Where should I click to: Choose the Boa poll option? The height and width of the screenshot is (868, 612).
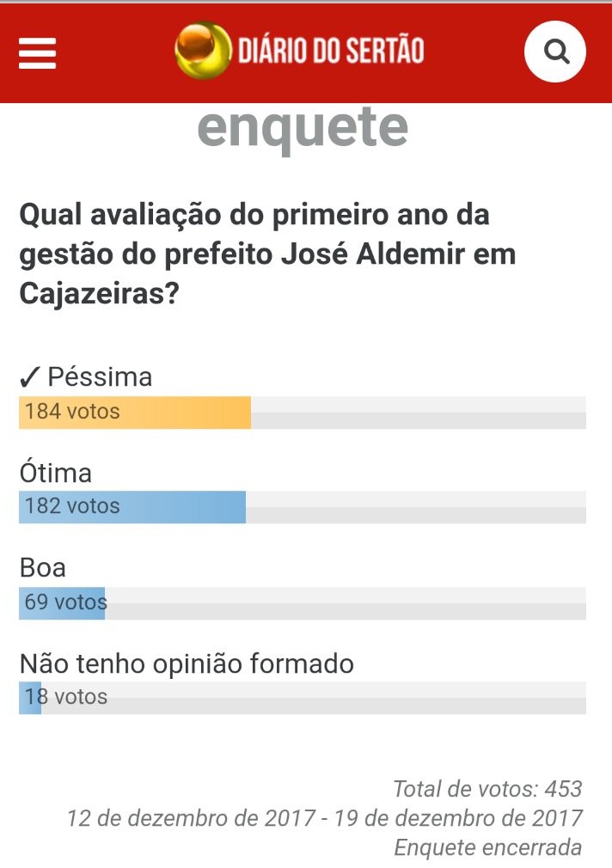coord(43,568)
